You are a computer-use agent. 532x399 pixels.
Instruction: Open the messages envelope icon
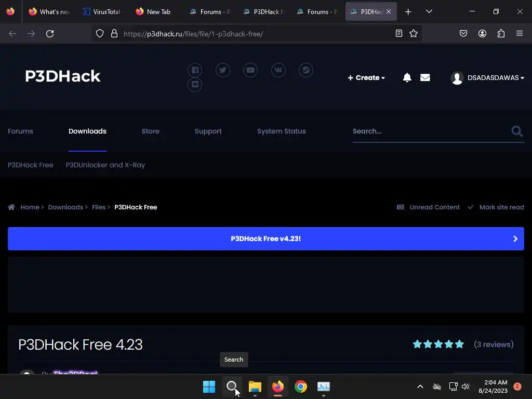(x=425, y=78)
